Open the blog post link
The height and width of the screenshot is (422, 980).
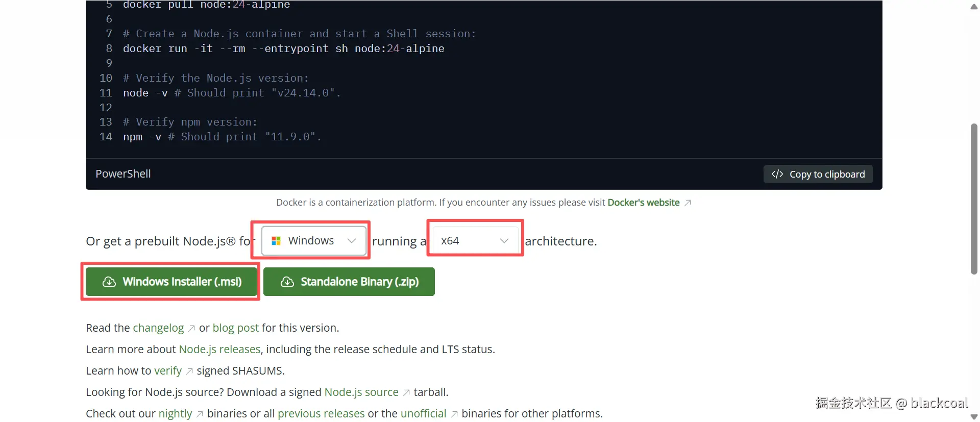[236, 328]
